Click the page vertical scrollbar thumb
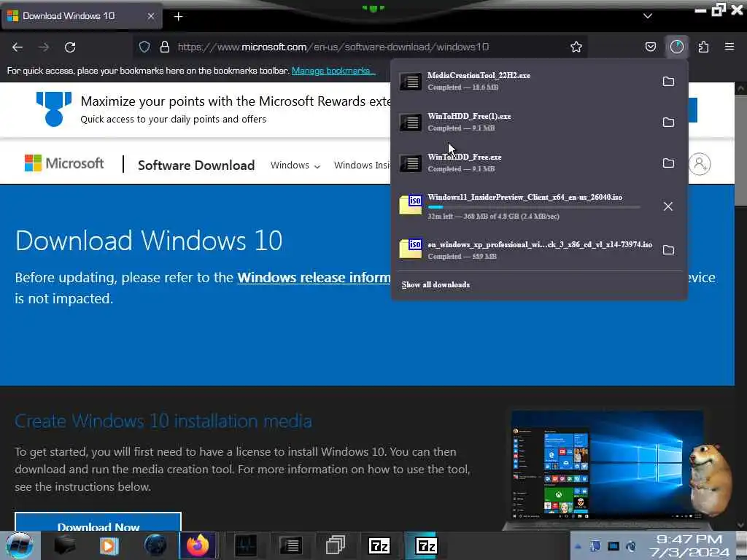 [x=740, y=150]
